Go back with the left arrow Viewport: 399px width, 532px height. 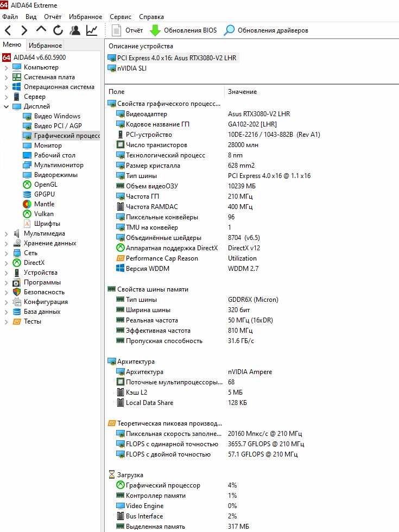tap(8, 30)
